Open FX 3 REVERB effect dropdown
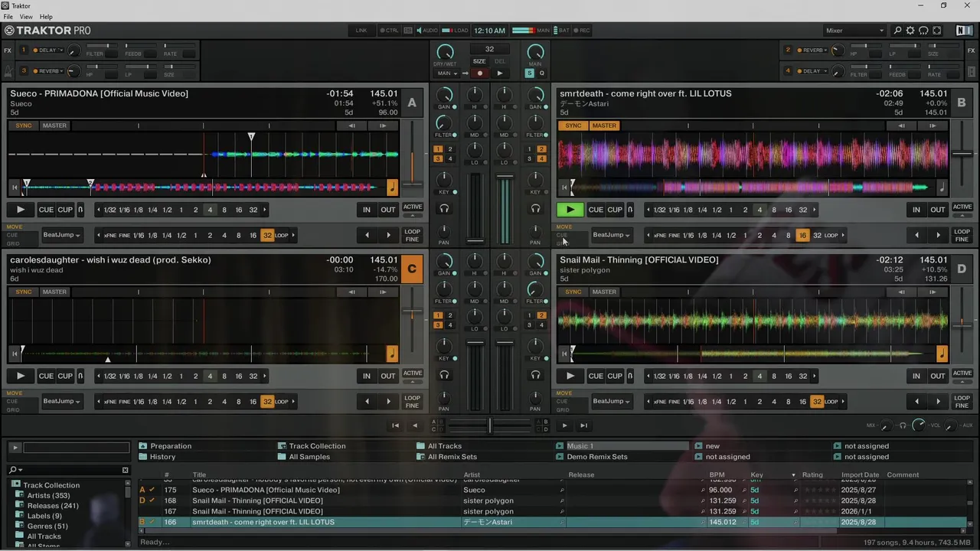 [47, 71]
